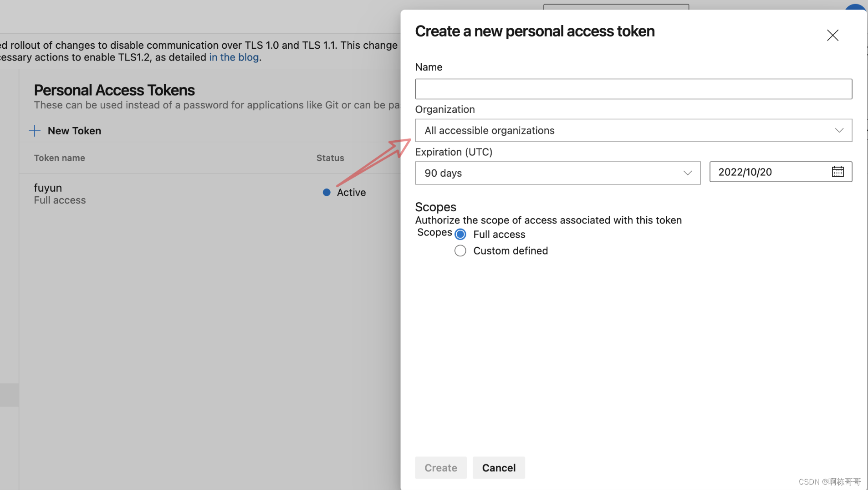
Task: Open the 90 days expiration dropdown
Action: coord(557,173)
